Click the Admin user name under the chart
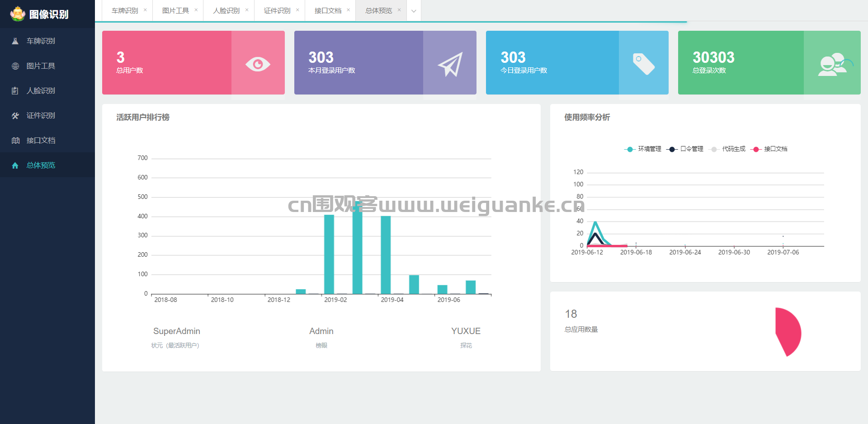 click(321, 331)
